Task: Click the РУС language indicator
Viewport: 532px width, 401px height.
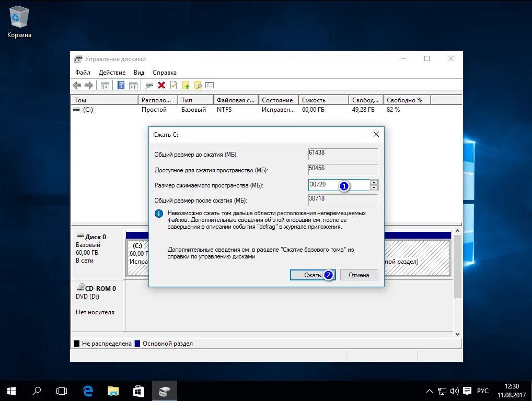Action: pos(482,391)
